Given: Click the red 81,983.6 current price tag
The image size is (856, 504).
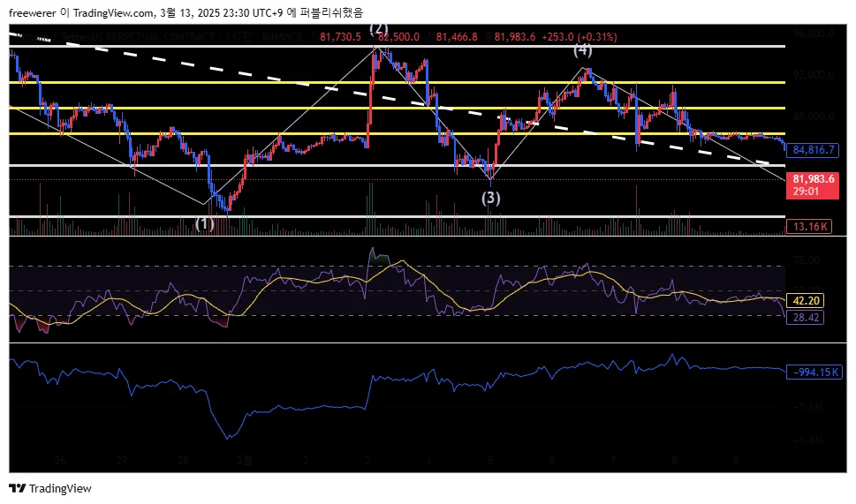Looking at the screenshot, I should pyautogui.click(x=813, y=184).
